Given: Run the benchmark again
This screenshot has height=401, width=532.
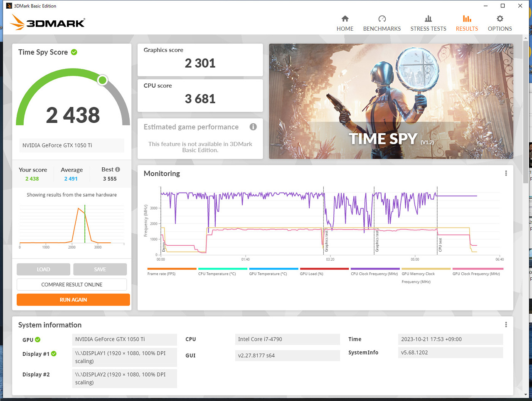Looking at the screenshot, I should [73, 300].
